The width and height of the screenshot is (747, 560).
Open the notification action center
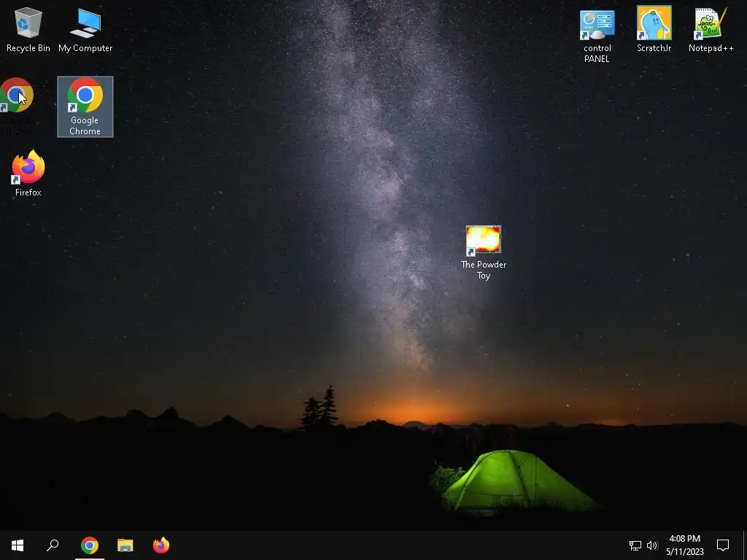(x=723, y=545)
